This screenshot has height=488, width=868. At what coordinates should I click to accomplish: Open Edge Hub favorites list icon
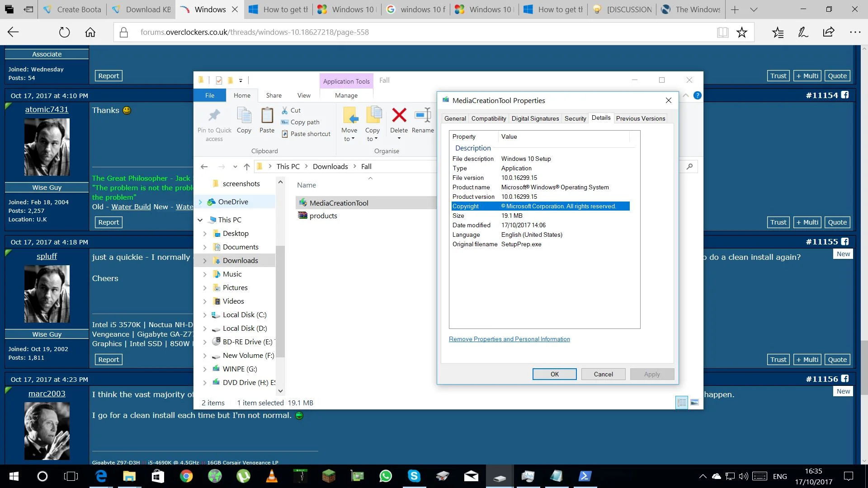(x=778, y=32)
